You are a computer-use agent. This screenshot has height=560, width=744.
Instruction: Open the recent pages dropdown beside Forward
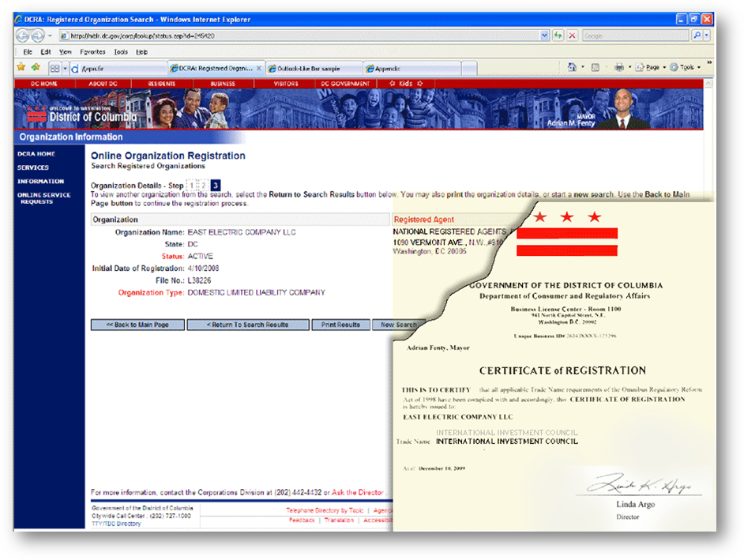(x=50, y=36)
